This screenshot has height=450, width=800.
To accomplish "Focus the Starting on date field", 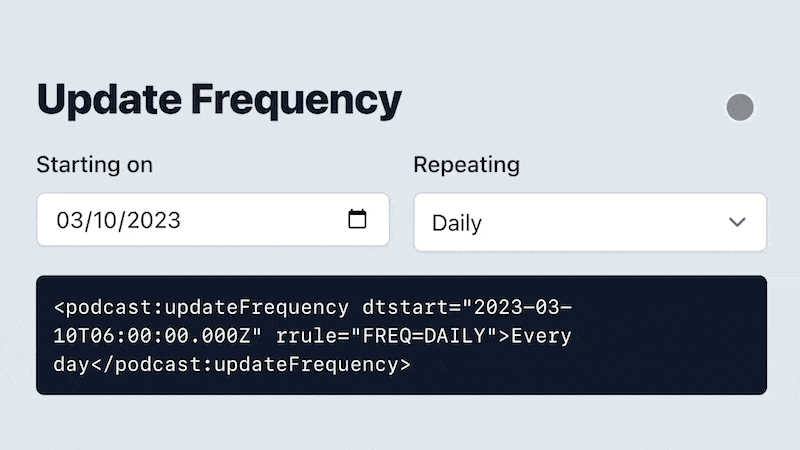I will point(213,219).
